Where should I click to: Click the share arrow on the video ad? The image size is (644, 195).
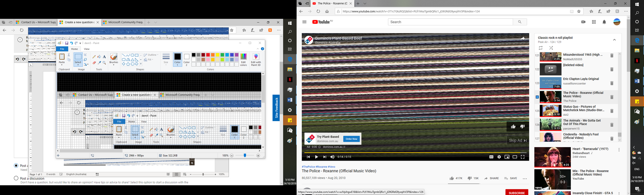click(522, 38)
